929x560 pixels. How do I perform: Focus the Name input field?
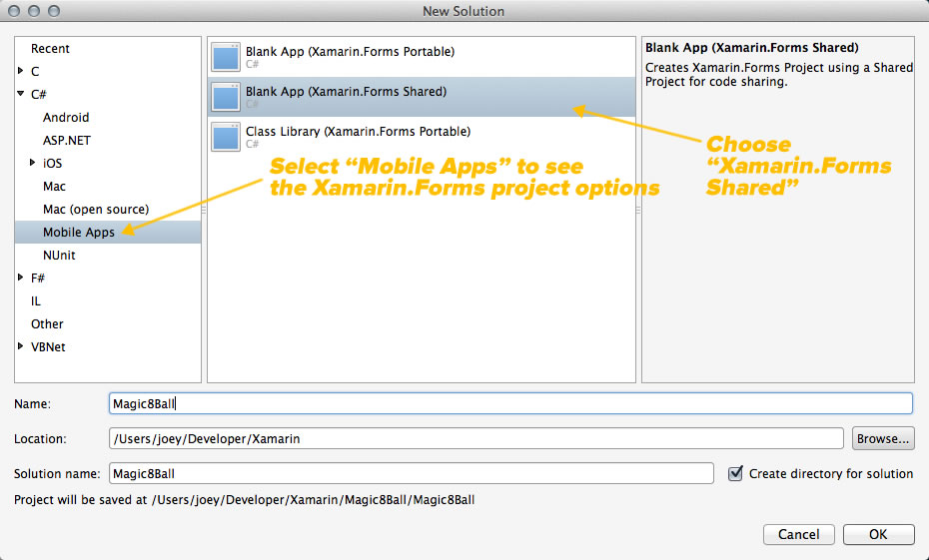[x=510, y=403]
